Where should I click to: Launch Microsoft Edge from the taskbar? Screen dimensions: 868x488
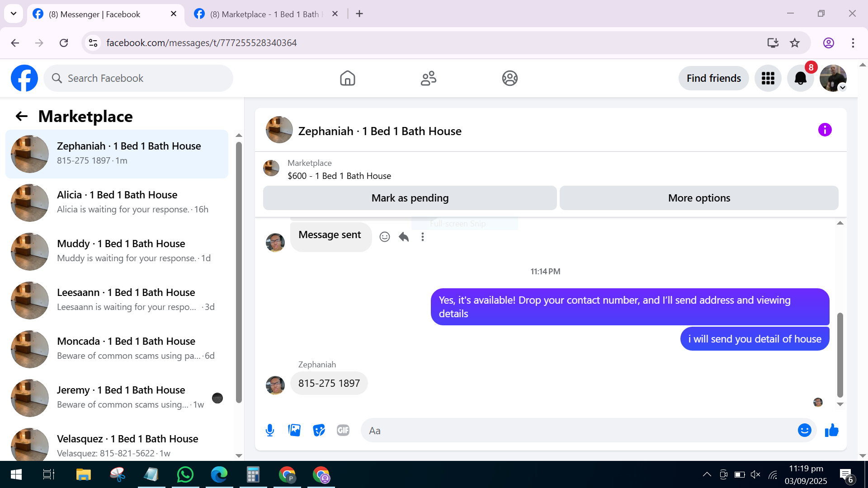point(219,474)
